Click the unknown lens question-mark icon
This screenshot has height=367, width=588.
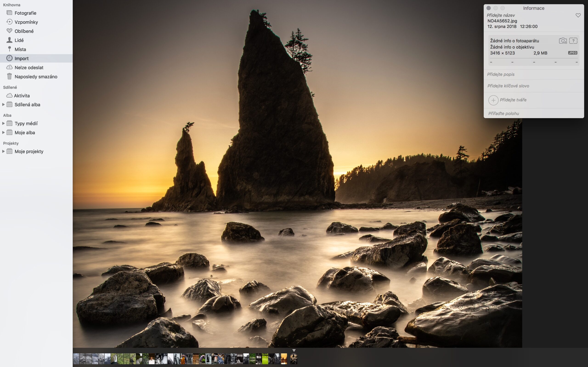click(x=573, y=41)
